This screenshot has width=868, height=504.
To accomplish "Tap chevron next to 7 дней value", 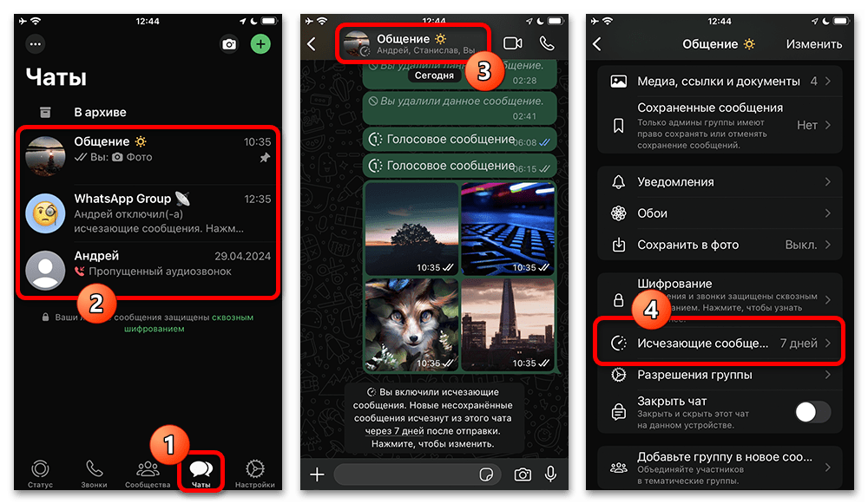I will click(x=827, y=343).
